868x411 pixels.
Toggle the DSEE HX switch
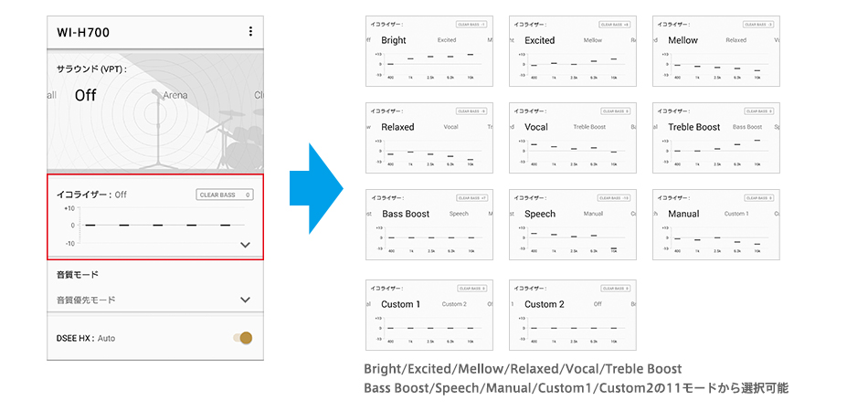243,338
